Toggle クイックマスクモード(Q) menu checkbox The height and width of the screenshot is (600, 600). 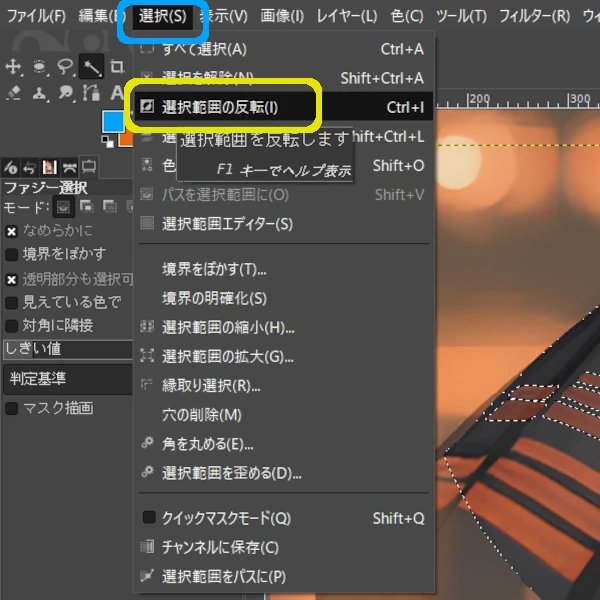click(x=148, y=517)
